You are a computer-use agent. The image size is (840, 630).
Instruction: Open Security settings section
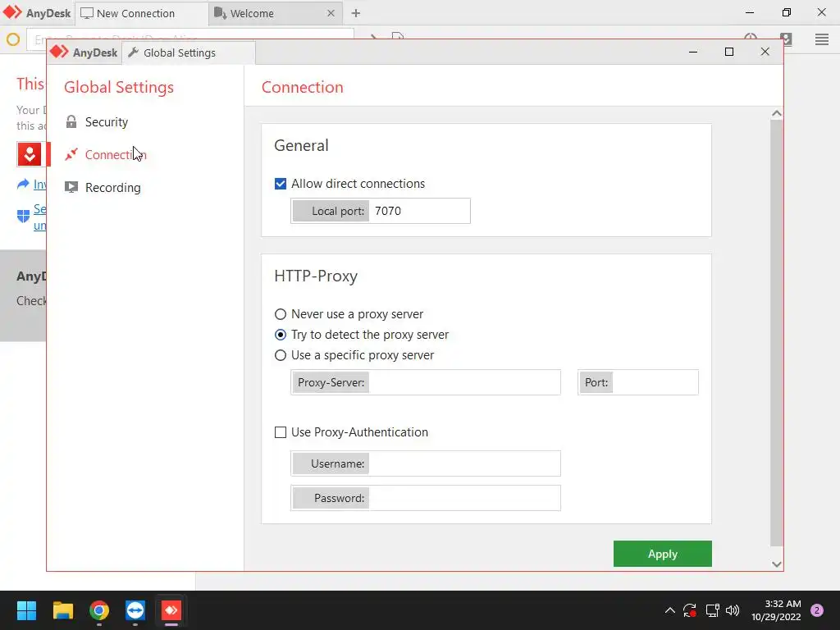[x=106, y=122]
